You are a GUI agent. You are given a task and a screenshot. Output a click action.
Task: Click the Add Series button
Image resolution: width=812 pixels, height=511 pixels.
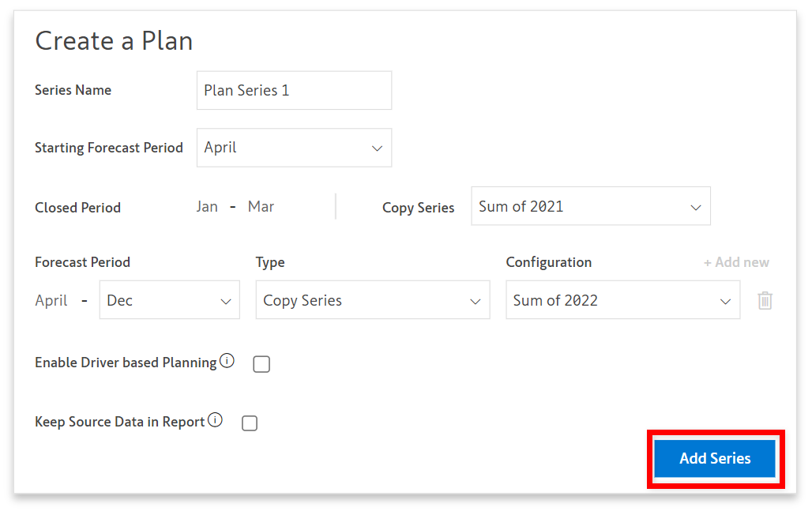[715, 459]
